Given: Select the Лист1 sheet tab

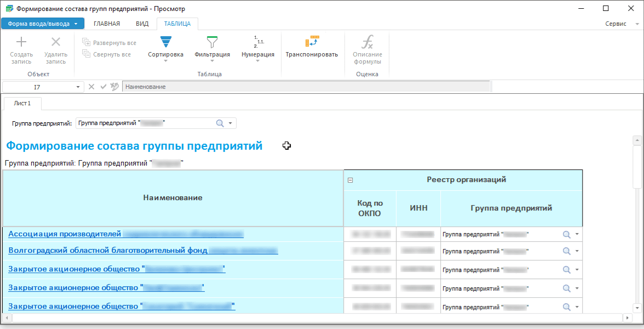Looking at the screenshot, I should tap(22, 103).
